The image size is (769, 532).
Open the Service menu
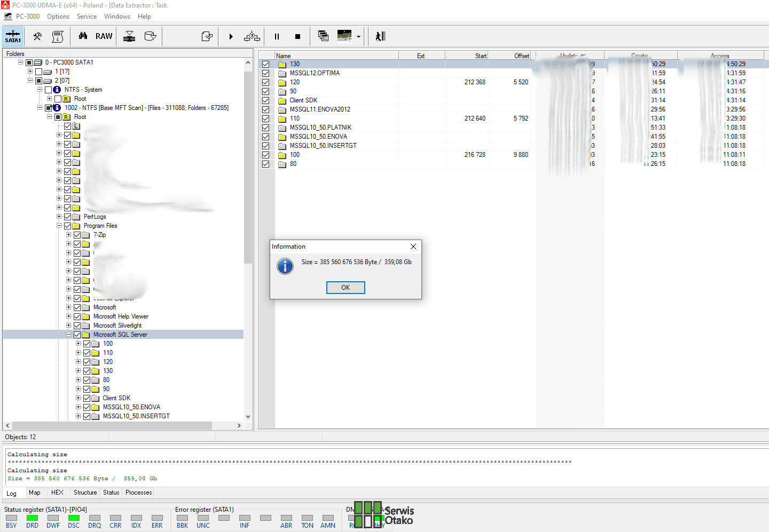pos(87,17)
